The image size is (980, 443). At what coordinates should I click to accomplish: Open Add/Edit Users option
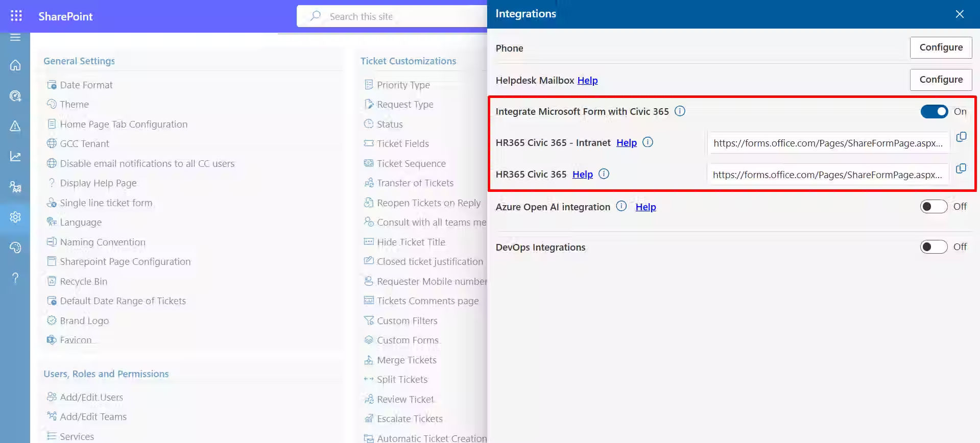[x=91, y=397]
